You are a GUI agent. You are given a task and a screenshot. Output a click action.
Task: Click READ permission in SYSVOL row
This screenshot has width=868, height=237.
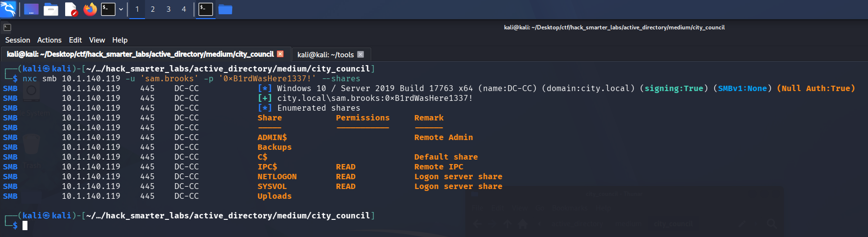pos(346,186)
